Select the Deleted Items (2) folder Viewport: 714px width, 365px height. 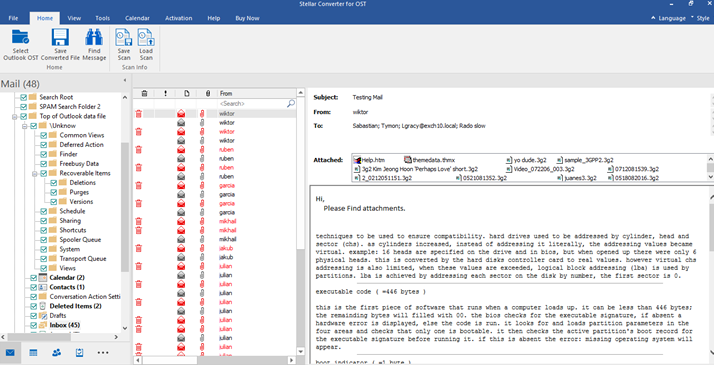pyautogui.click(x=76, y=306)
